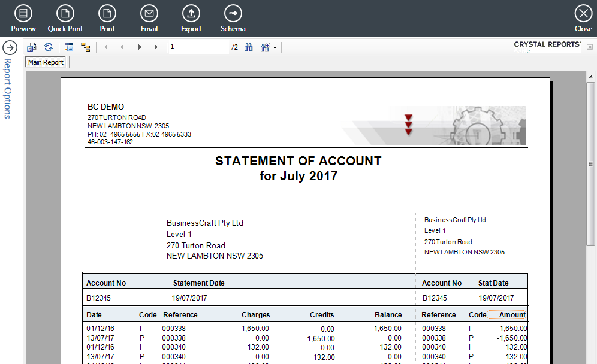The image size is (597, 364).
Task: Close the current report view tab
Action: pos(590,47)
